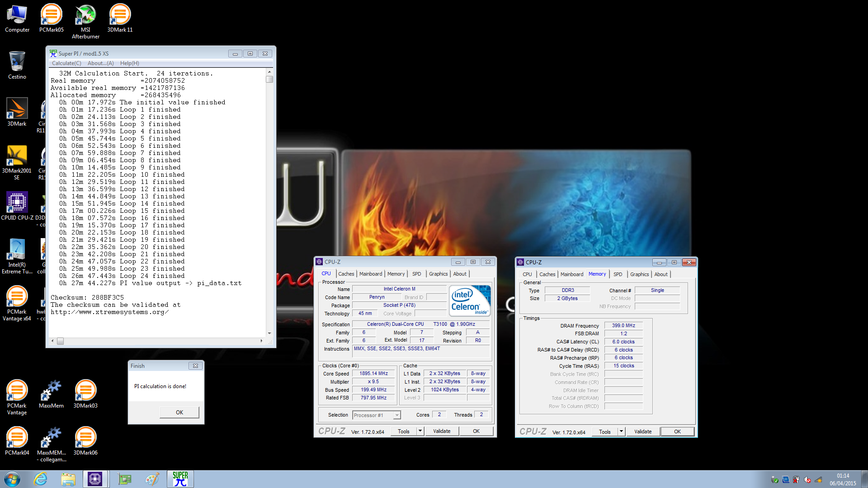Viewport: 868px width, 488px height.
Task: Click Validate in right CPU-Z window
Action: [643, 432]
